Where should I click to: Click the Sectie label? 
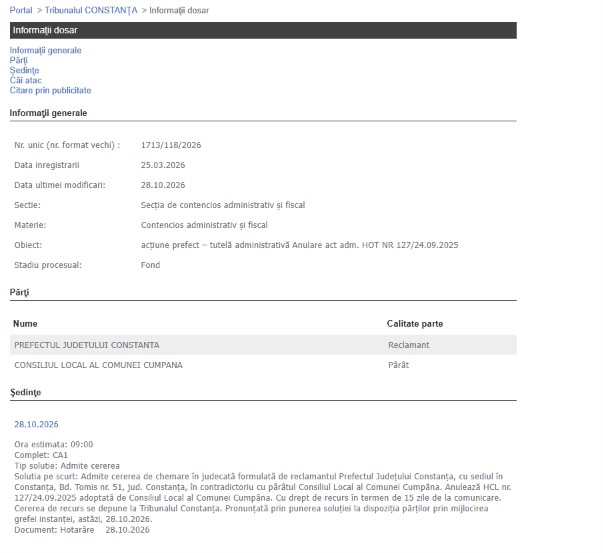pyautogui.click(x=27, y=205)
